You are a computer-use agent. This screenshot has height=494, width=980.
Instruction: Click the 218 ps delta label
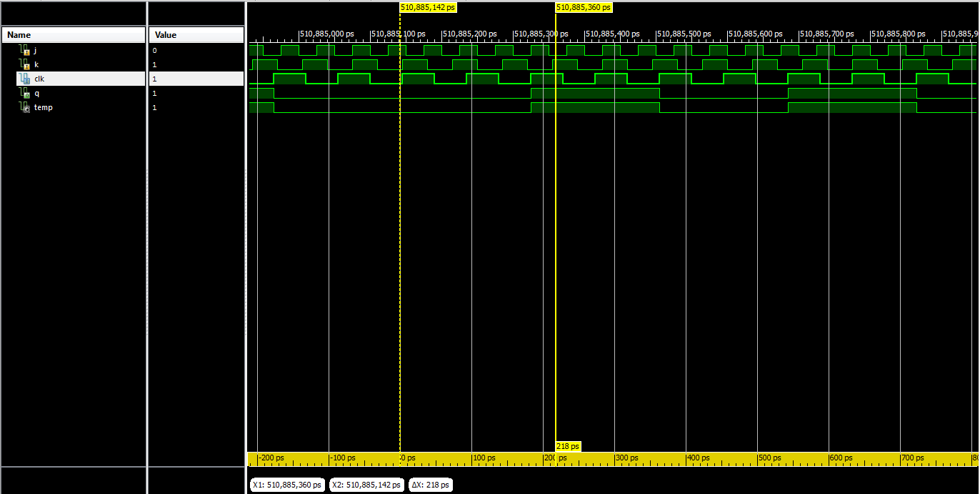568,446
